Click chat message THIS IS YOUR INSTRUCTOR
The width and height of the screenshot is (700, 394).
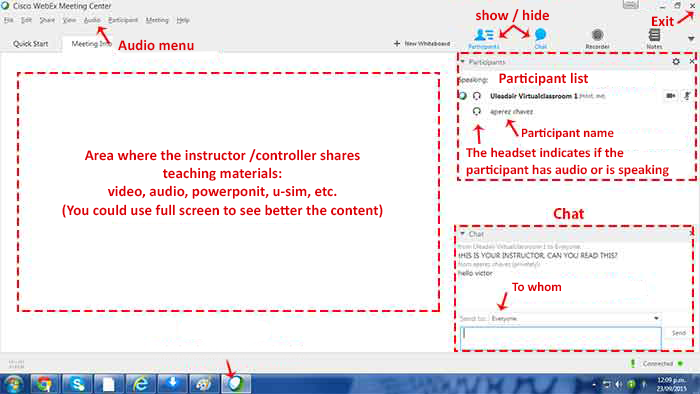tap(538, 255)
